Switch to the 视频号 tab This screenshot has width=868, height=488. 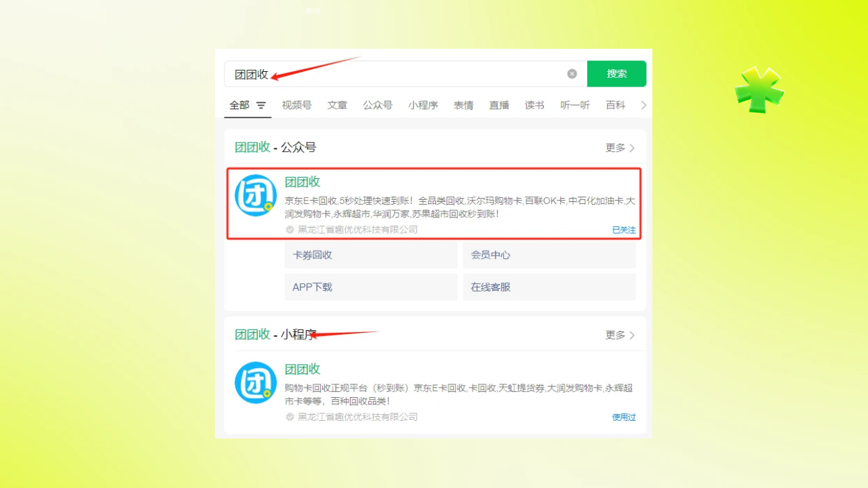coord(296,105)
